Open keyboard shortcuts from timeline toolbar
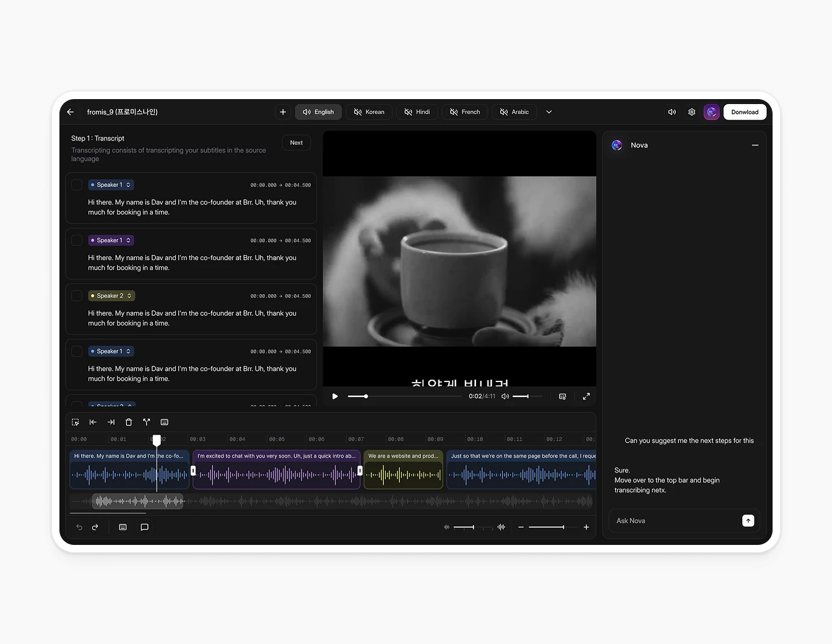 click(164, 422)
